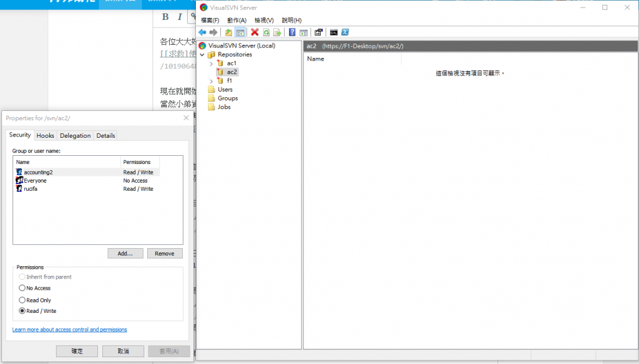This screenshot has height=364, width=639.
Task: Select the Read Only radio button
Action: (x=22, y=300)
